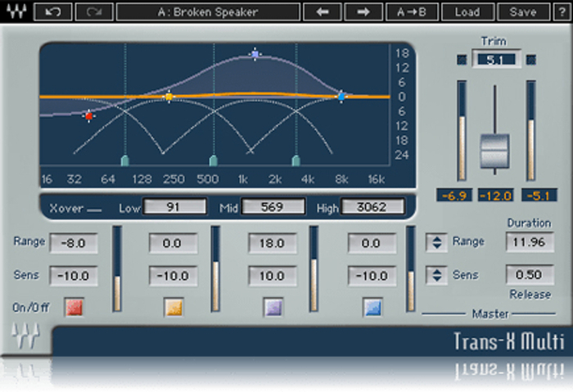573x392 pixels.
Task: Undo the last change
Action: click(53, 11)
